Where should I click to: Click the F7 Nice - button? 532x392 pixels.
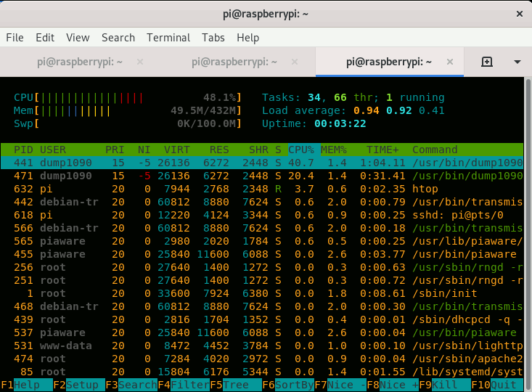click(x=340, y=385)
